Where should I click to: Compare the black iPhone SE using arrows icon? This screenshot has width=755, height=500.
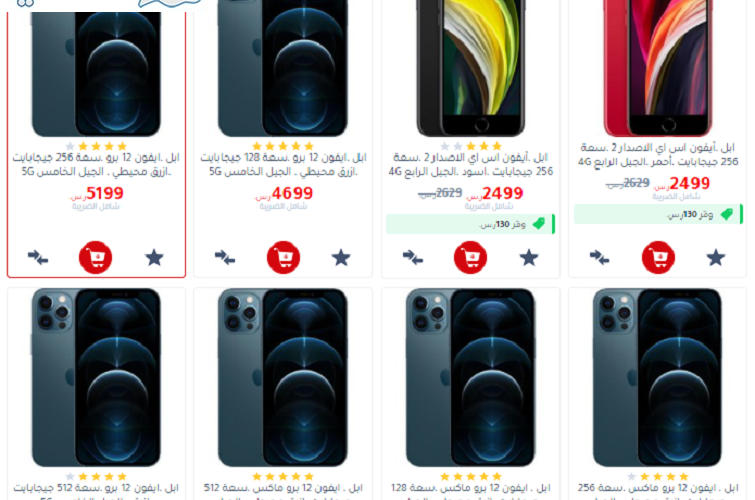click(413, 258)
